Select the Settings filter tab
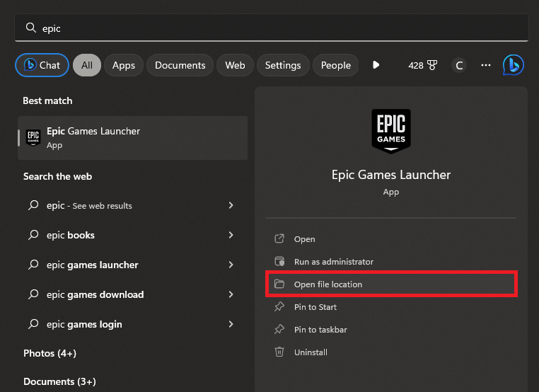Image resolution: width=539 pixels, height=392 pixels. [282, 65]
